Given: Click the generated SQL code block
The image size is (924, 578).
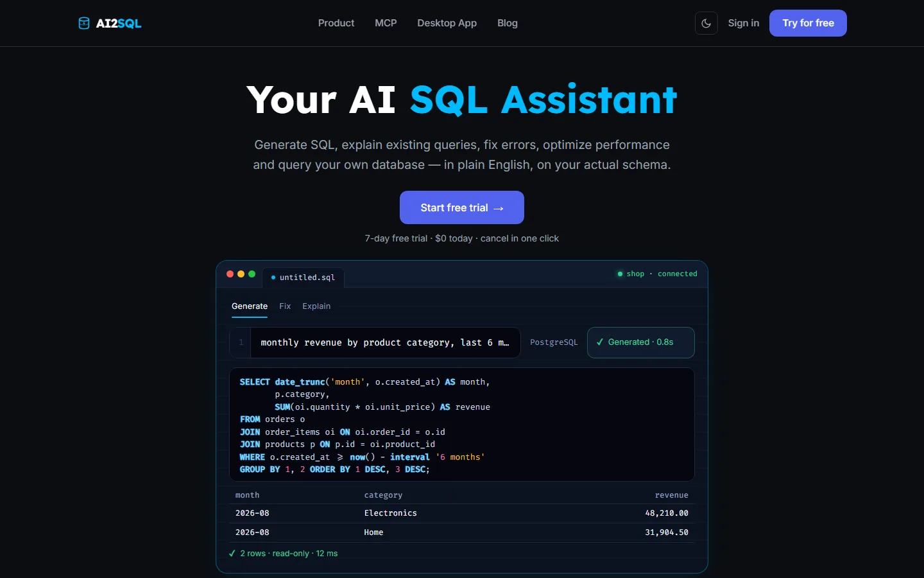Looking at the screenshot, I should 462,425.
